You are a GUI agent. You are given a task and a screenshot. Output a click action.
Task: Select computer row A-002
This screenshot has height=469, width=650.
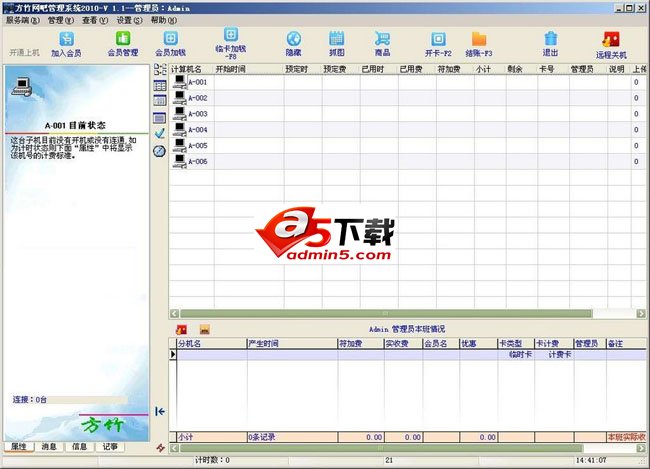pos(408,98)
